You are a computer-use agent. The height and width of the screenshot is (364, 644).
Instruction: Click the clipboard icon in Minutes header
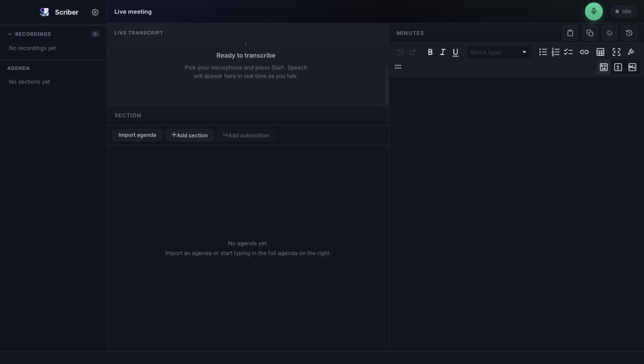pos(570,33)
